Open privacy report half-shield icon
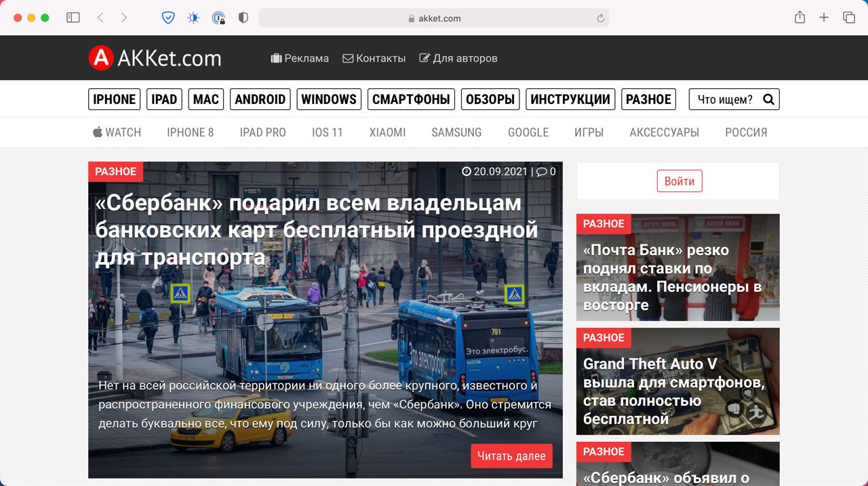868x486 pixels. point(243,18)
